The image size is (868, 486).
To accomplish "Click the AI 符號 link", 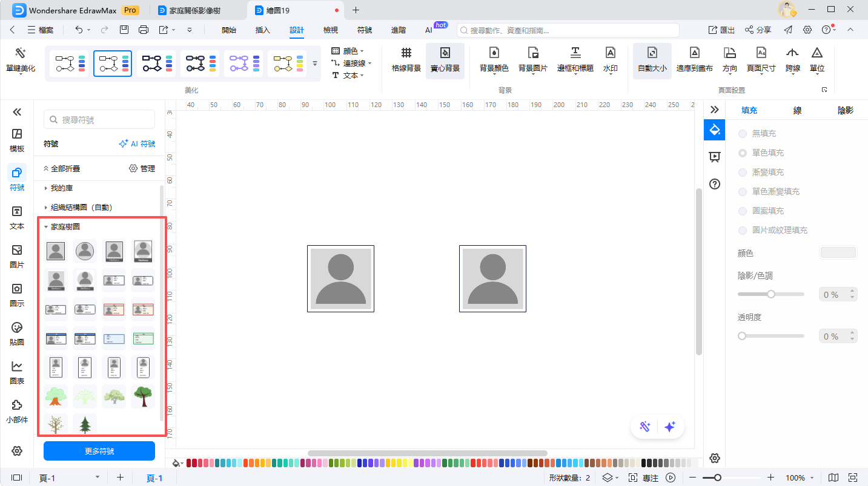I will pyautogui.click(x=137, y=144).
